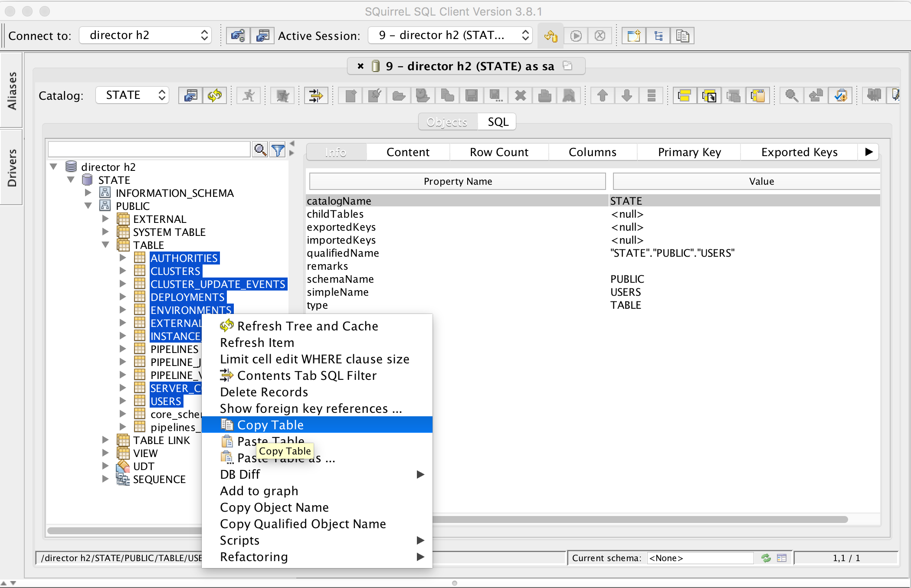Choose Copy Table from context menu

(317, 425)
